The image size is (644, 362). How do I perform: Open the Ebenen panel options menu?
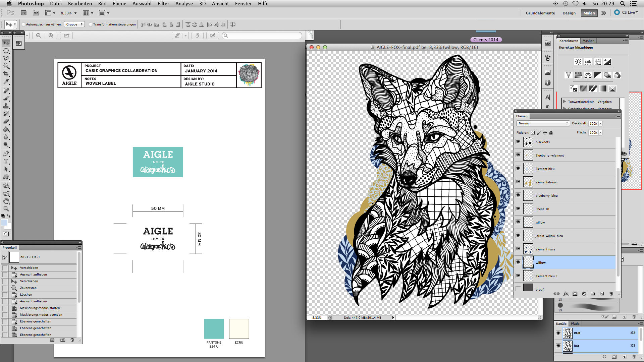coord(618,116)
